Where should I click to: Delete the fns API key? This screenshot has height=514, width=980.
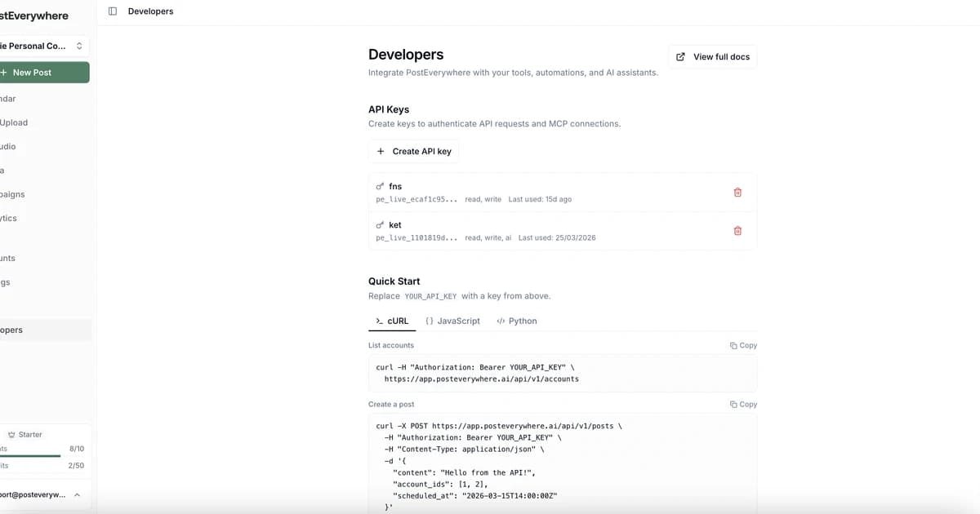(737, 192)
